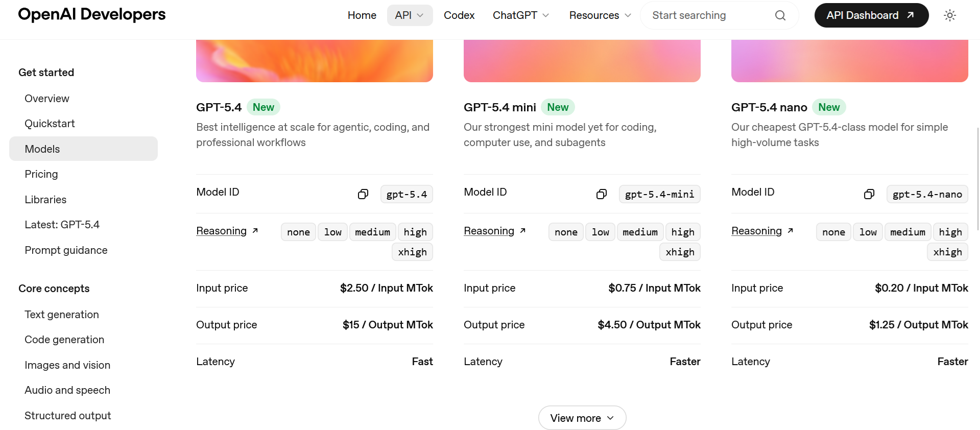Toggle the light/dark theme icon
980x430 pixels.
point(950,15)
